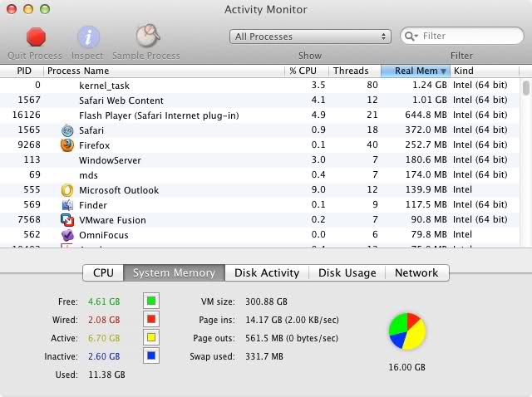
Task: Click the 644.8 MB memory value
Action: (x=426, y=115)
